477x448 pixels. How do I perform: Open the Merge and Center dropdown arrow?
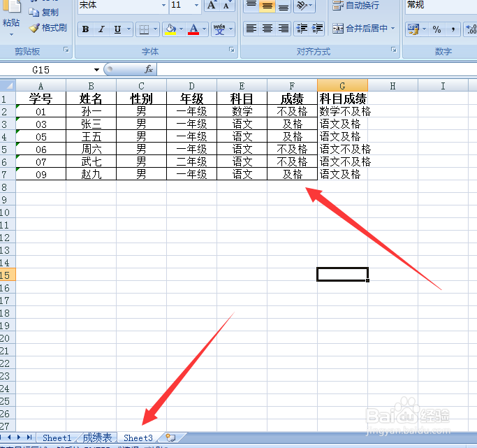(393, 29)
